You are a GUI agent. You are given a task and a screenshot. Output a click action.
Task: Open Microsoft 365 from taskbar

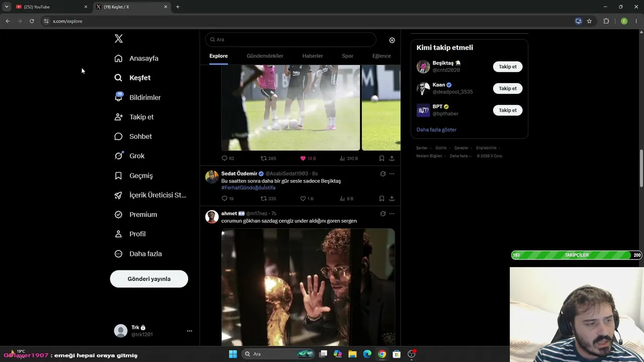(338, 354)
